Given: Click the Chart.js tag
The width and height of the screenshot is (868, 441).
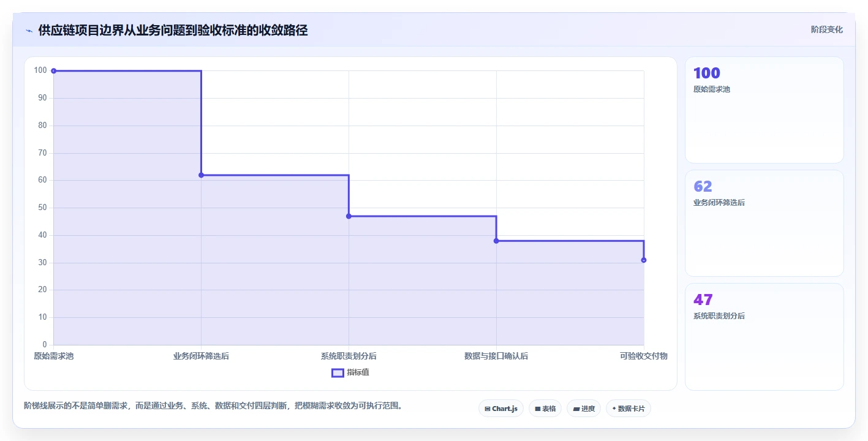Looking at the screenshot, I should click(x=500, y=409).
